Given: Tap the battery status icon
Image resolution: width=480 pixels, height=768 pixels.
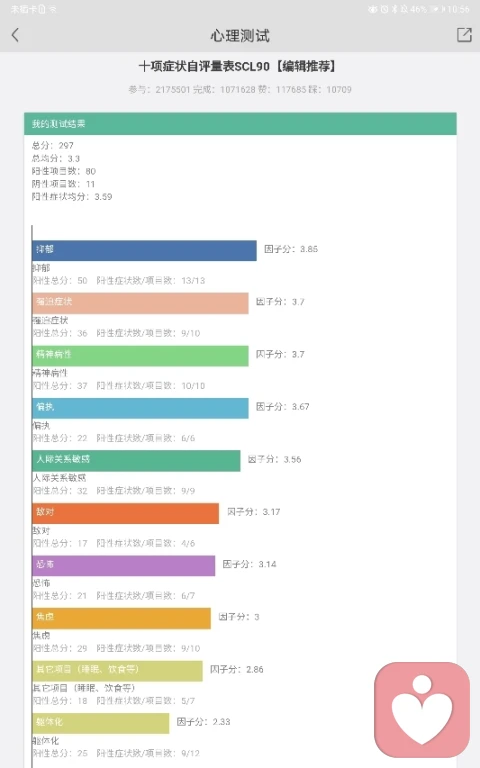Looking at the screenshot, I should [x=435, y=9].
